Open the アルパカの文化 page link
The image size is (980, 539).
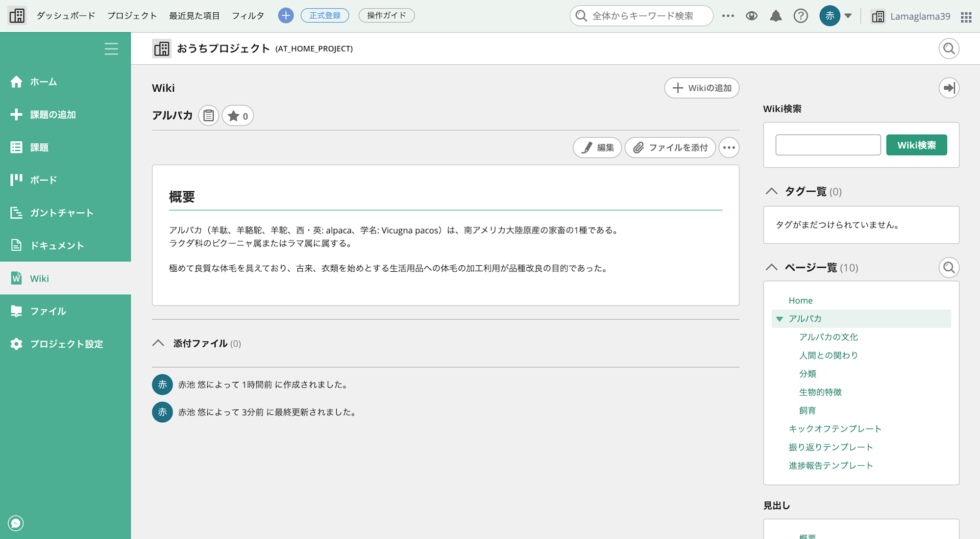pyautogui.click(x=828, y=337)
